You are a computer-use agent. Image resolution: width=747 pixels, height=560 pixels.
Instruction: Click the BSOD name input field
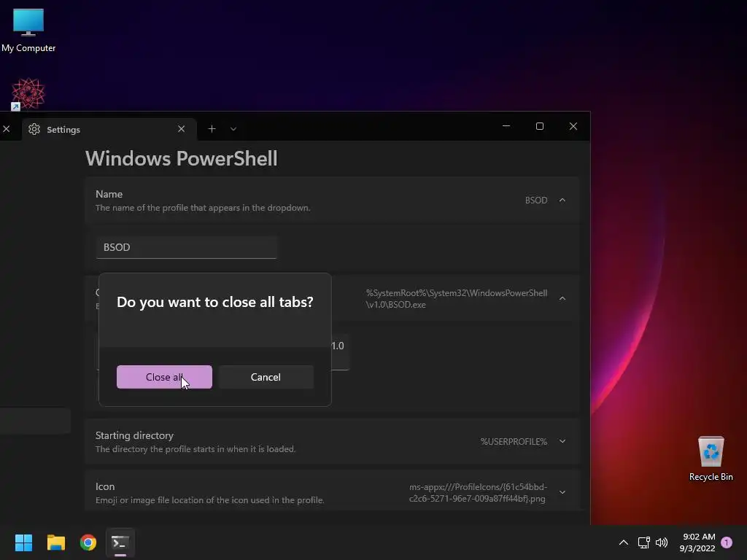[186, 247]
